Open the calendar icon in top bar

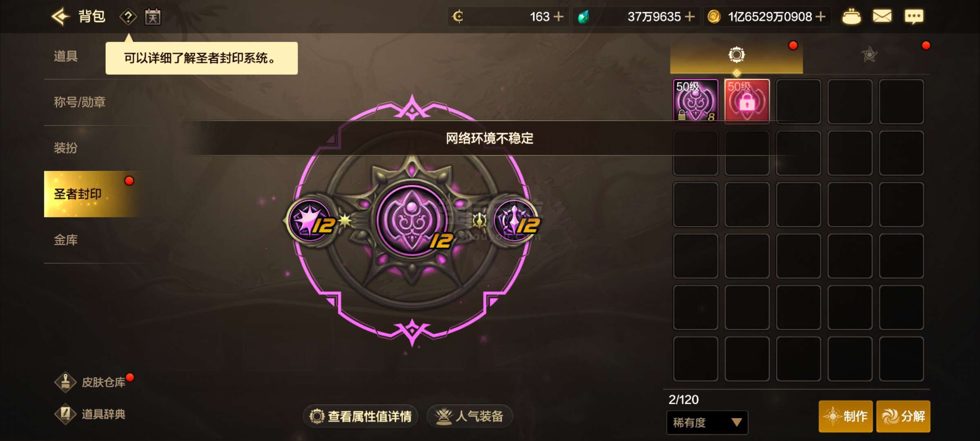coord(153,17)
